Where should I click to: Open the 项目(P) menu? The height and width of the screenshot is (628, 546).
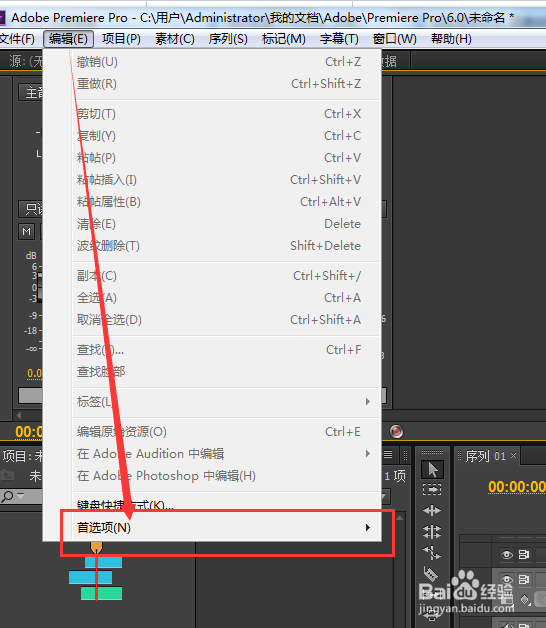point(121,39)
